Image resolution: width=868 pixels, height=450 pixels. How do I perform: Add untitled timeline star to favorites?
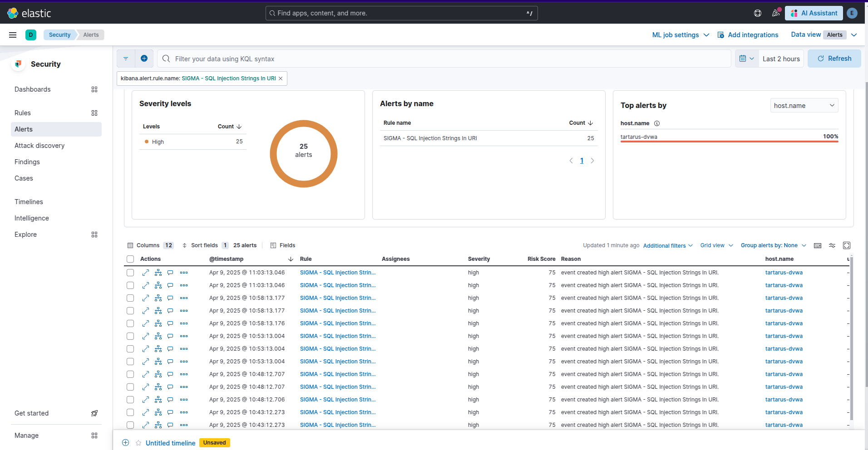[x=138, y=443]
